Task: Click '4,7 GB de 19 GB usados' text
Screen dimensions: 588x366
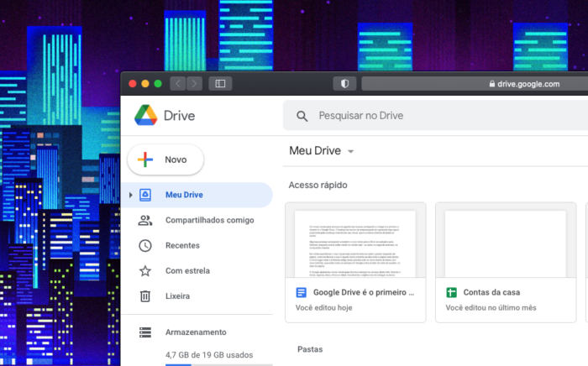Action: [209, 355]
